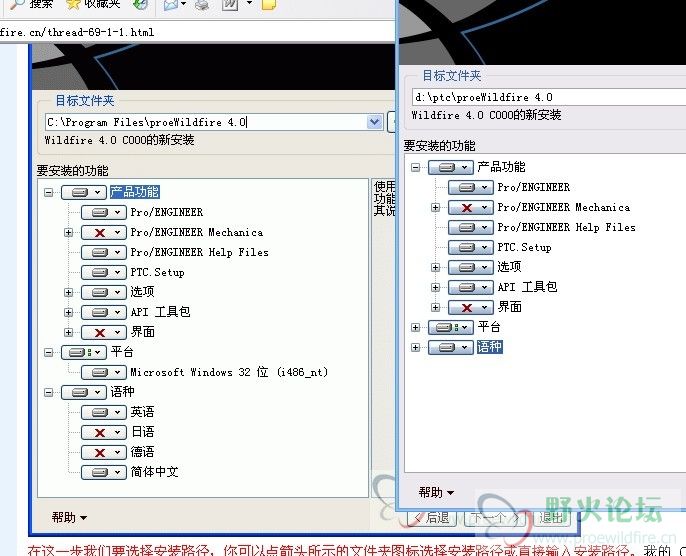The image size is (686, 556).
Task: Open 帮助 menu in right installer window
Action: 436,493
